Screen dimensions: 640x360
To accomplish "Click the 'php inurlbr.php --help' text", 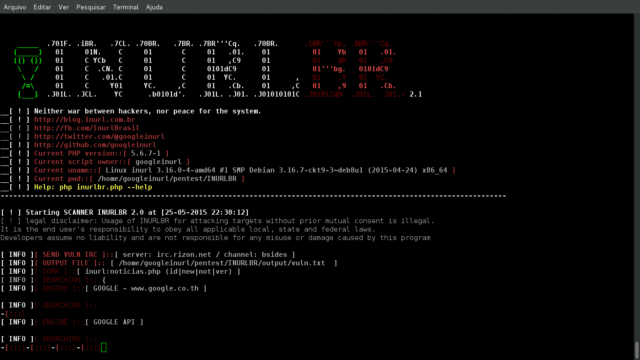I will click(x=106, y=187).
